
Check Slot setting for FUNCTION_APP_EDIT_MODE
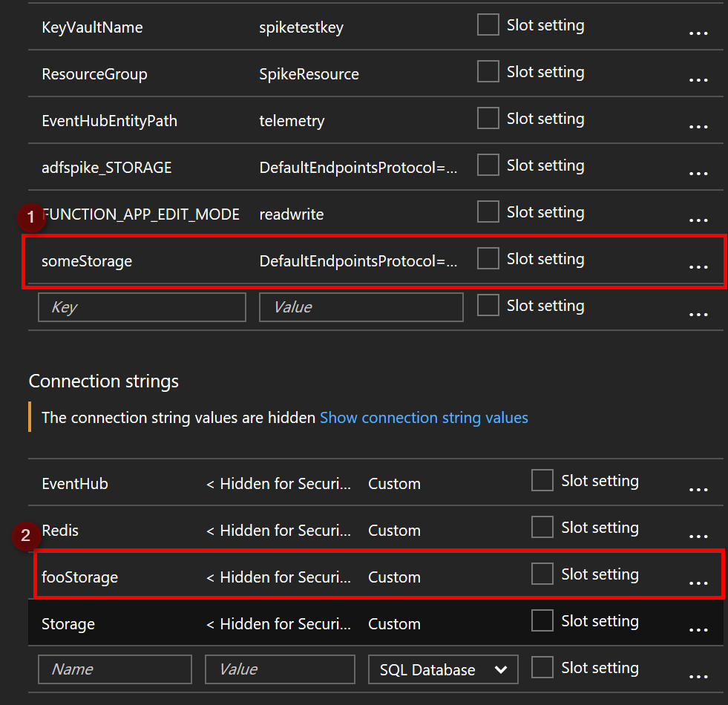488,211
